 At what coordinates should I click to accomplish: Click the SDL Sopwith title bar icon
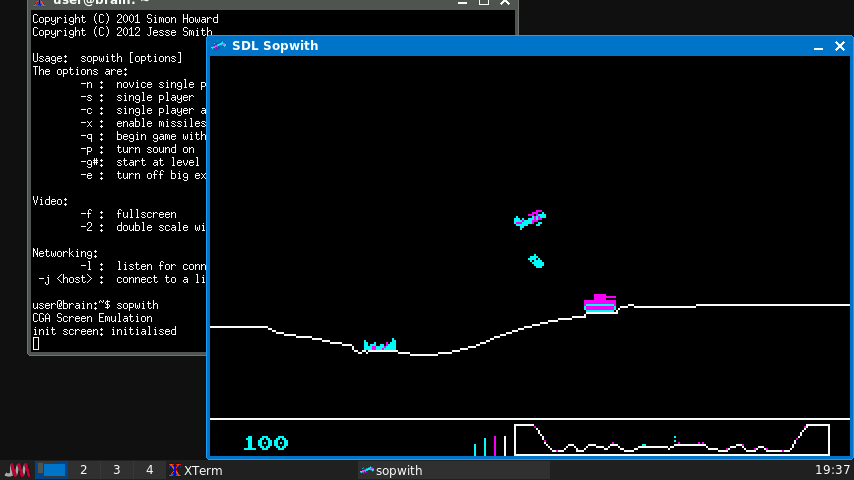(x=219, y=46)
